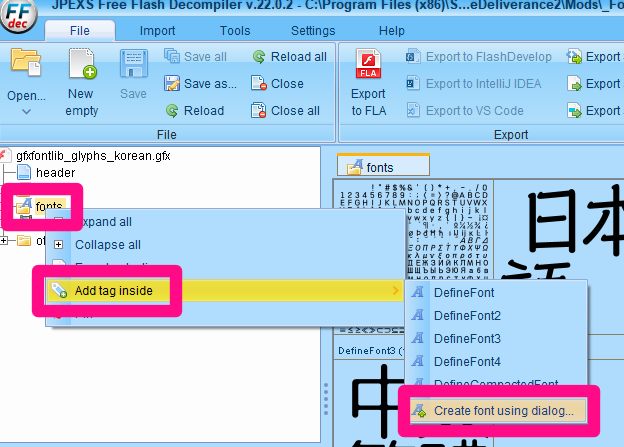Switch to the Tools ribbon tab
624x447 pixels.
(235, 31)
